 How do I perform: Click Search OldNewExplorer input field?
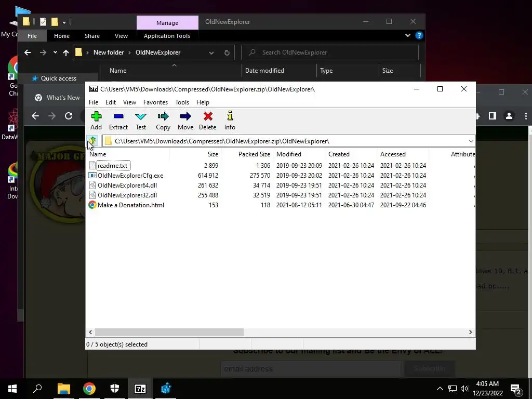point(330,52)
